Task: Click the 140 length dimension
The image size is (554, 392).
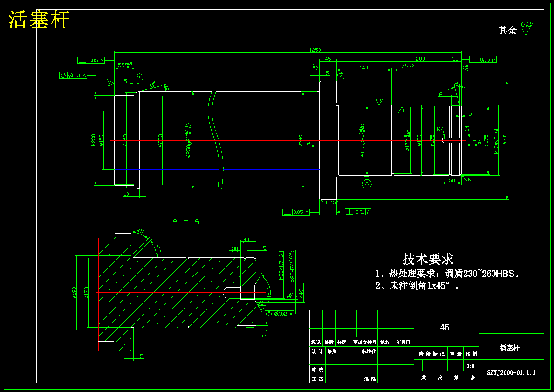Action: pos(363,68)
